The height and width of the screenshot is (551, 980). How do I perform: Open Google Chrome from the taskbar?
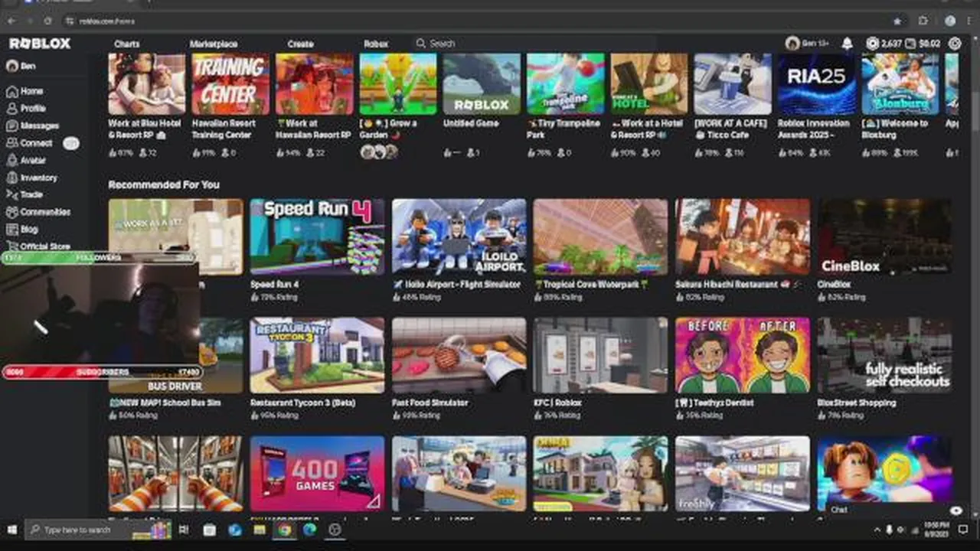coord(284,530)
